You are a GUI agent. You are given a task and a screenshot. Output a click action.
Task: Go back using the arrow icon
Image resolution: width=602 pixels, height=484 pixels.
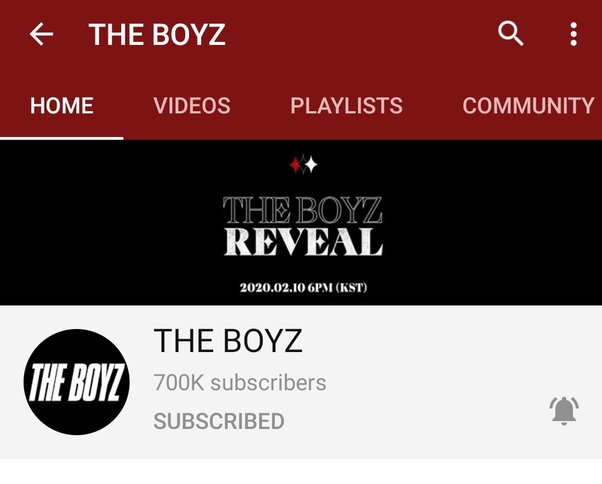click(41, 34)
